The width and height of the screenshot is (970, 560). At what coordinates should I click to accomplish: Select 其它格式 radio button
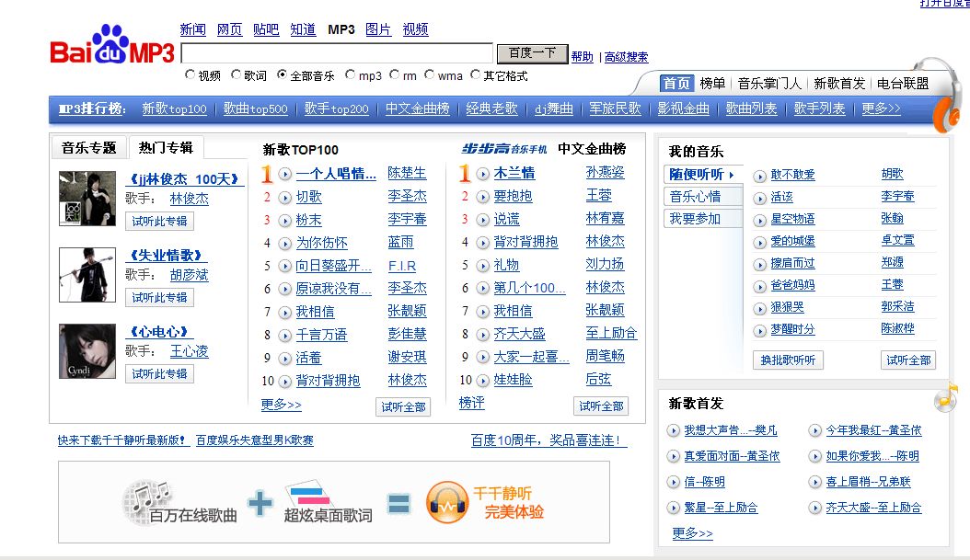475,74
